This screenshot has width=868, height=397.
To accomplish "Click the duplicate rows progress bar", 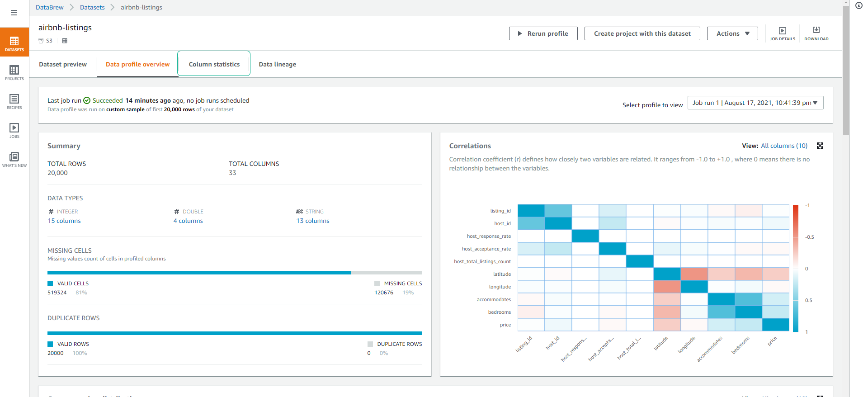I will click(235, 333).
